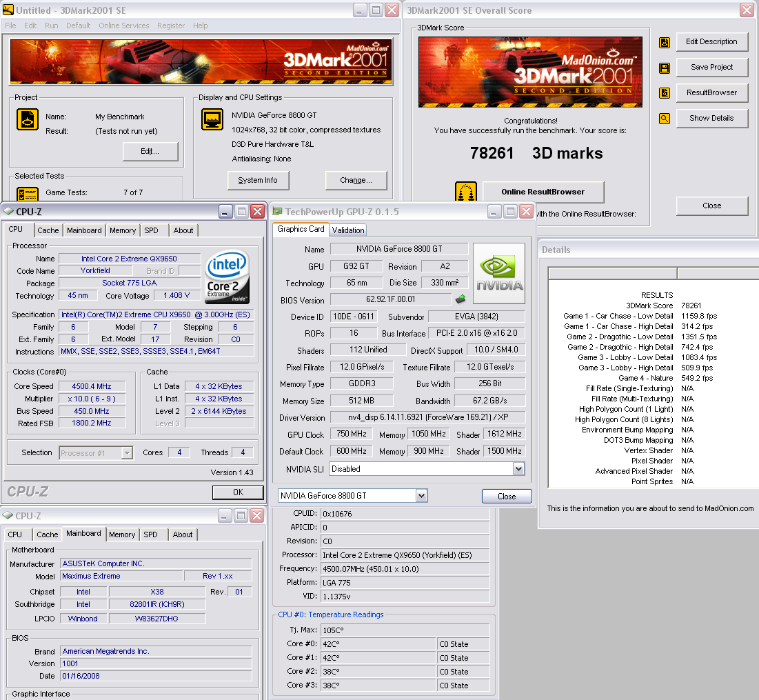
Task: Select Graphics Card tab in GPU-Z
Action: tap(301, 229)
